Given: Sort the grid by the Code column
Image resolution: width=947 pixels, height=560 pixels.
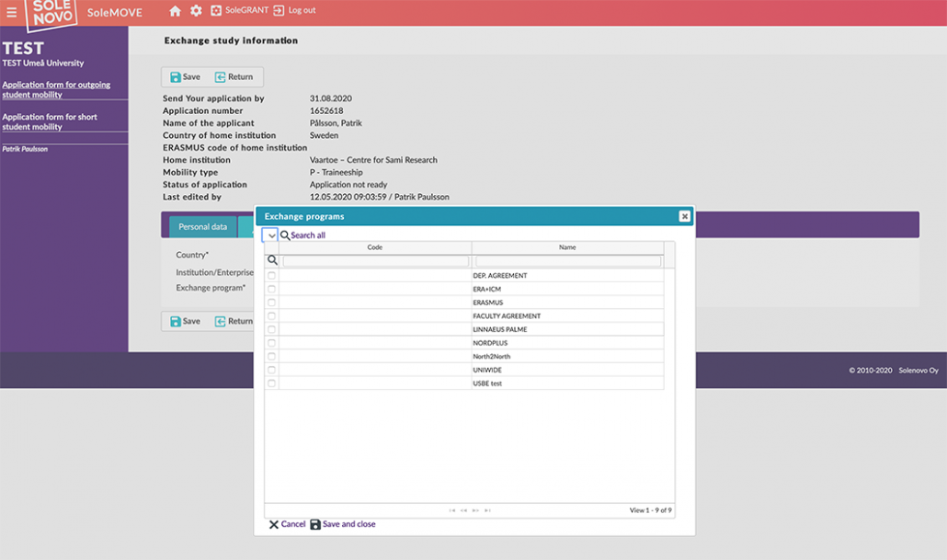Looking at the screenshot, I should click(x=375, y=247).
